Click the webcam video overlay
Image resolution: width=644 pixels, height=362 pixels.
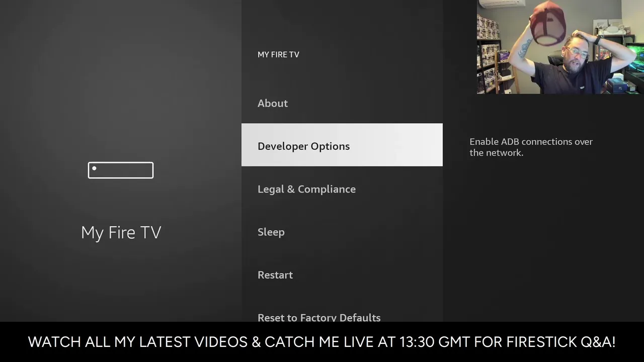[560, 47]
